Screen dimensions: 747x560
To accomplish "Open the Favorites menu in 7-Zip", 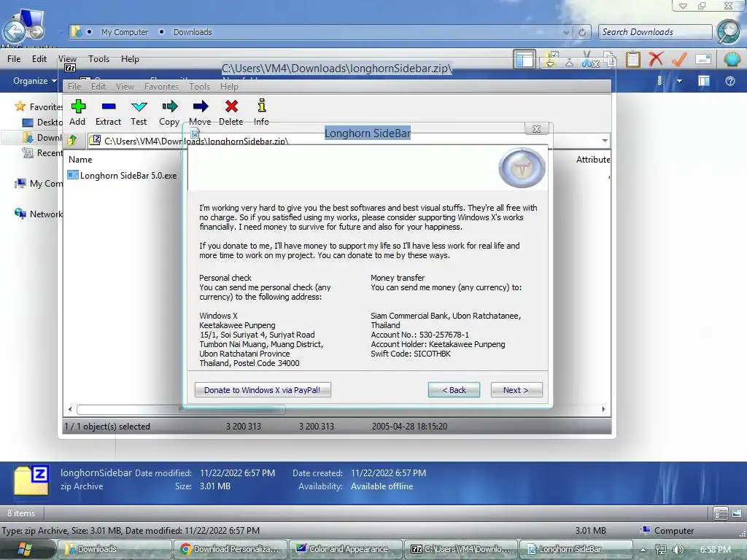I will click(161, 86).
